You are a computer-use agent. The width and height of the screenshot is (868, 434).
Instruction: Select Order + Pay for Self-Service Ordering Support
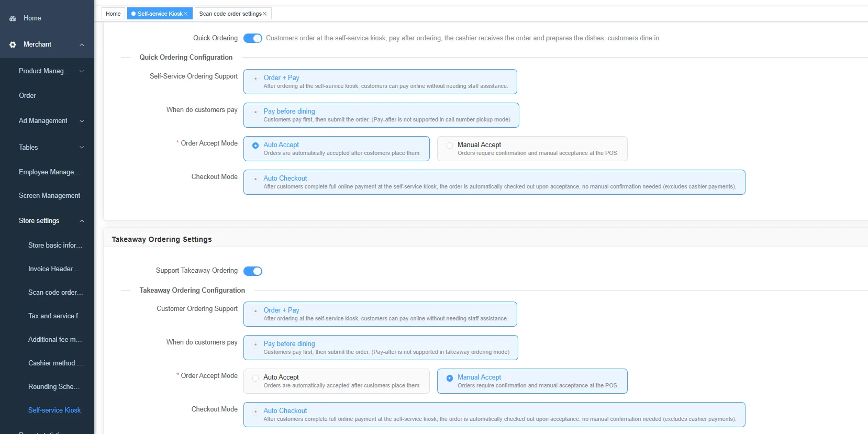380,82
